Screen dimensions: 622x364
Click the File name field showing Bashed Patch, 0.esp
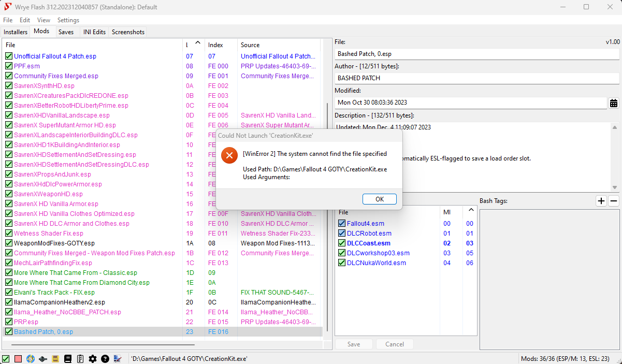point(477,54)
